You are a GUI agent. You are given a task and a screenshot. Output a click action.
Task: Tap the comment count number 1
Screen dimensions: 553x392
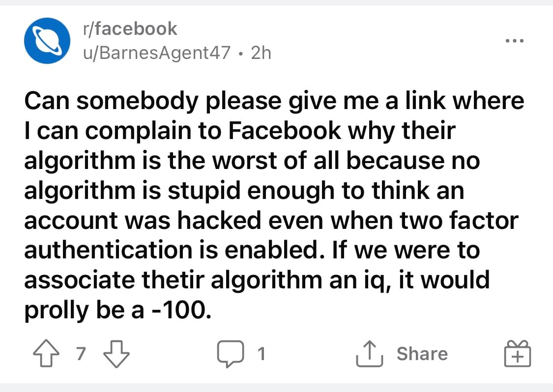[262, 354]
